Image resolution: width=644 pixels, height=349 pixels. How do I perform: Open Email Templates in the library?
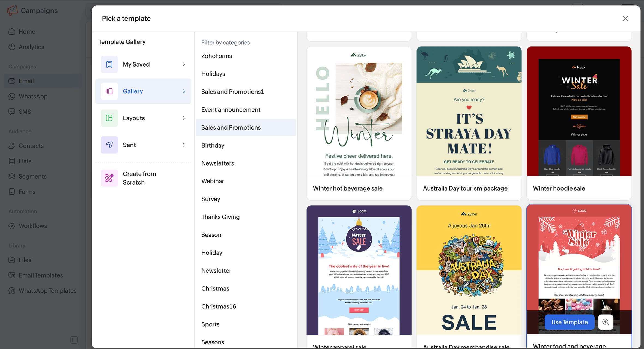pyautogui.click(x=41, y=275)
